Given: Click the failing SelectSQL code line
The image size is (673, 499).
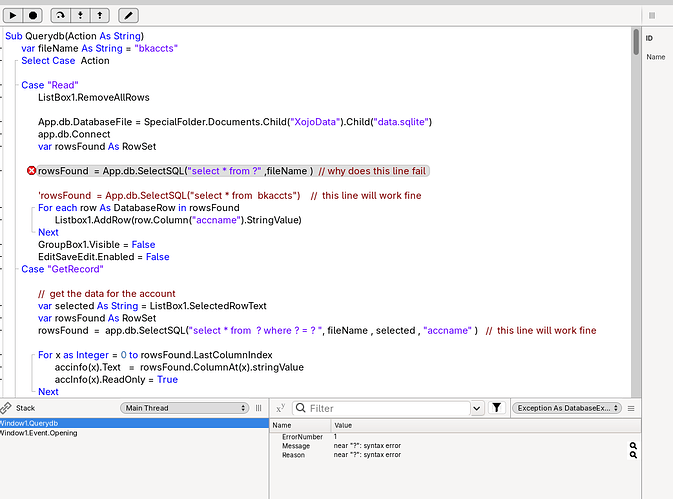Looking at the screenshot, I should (232, 171).
